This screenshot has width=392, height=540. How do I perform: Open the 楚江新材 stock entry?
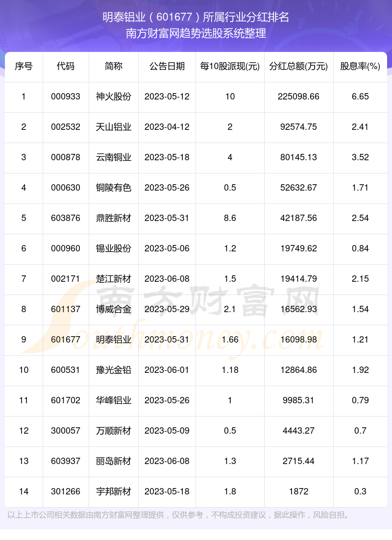[113, 279]
